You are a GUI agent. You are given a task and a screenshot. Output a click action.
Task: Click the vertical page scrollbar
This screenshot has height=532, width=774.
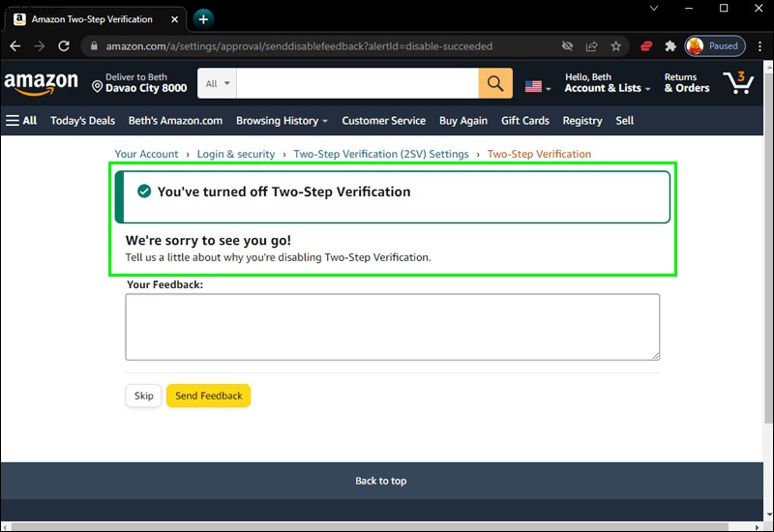point(768,247)
